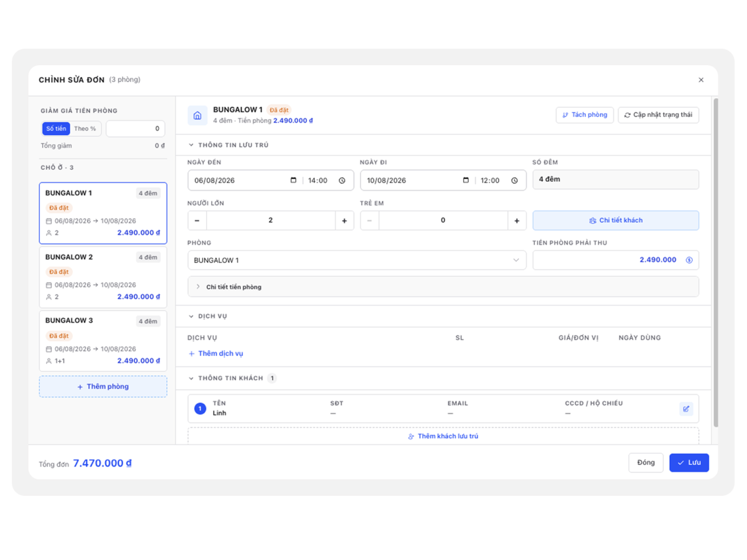The height and width of the screenshot is (560, 747).
Task: Click Cập nhật trạng thái button
Action: [x=659, y=115]
